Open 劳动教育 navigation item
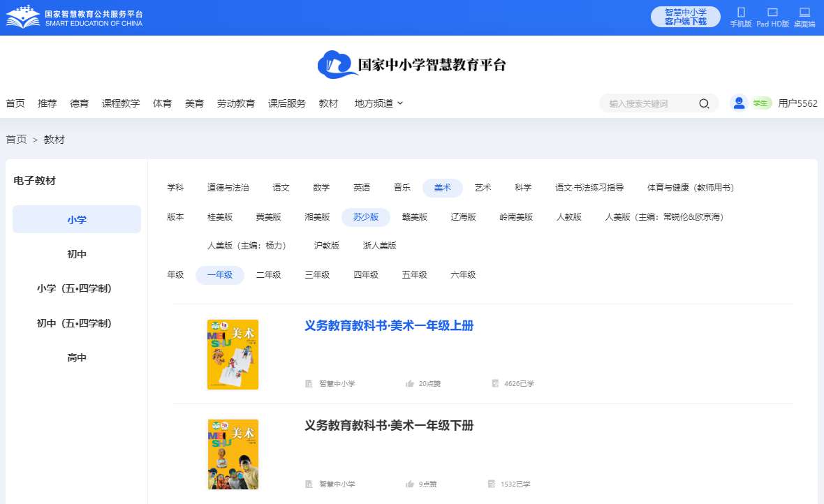Image resolution: width=824 pixels, height=504 pixels. [236, 103]
